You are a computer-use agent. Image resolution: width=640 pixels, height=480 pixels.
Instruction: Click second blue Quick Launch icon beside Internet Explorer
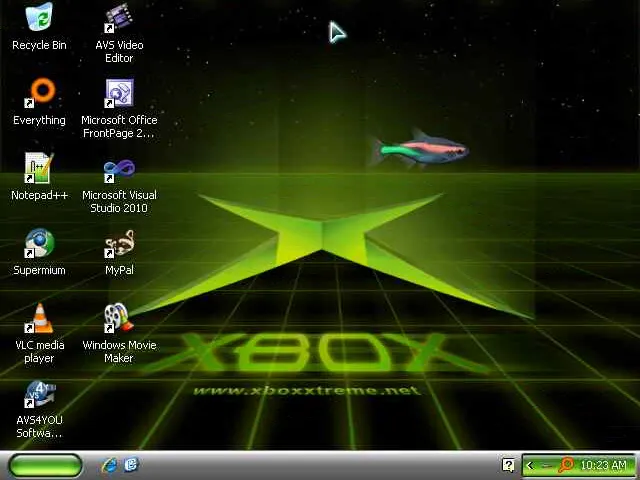(x=131, y=465)
